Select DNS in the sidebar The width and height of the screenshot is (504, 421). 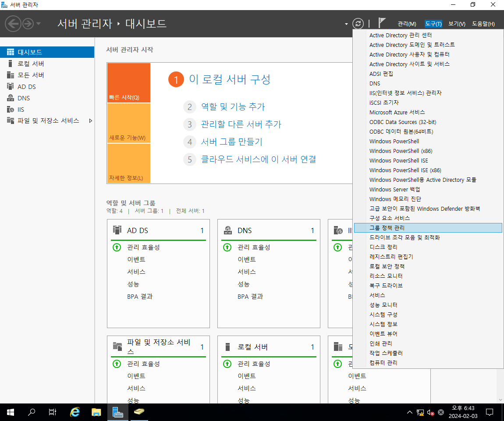(x=47, y=98)
